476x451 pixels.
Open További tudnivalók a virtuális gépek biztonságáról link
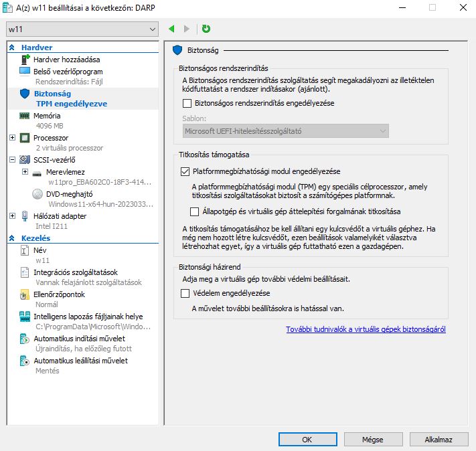(366, 329)
